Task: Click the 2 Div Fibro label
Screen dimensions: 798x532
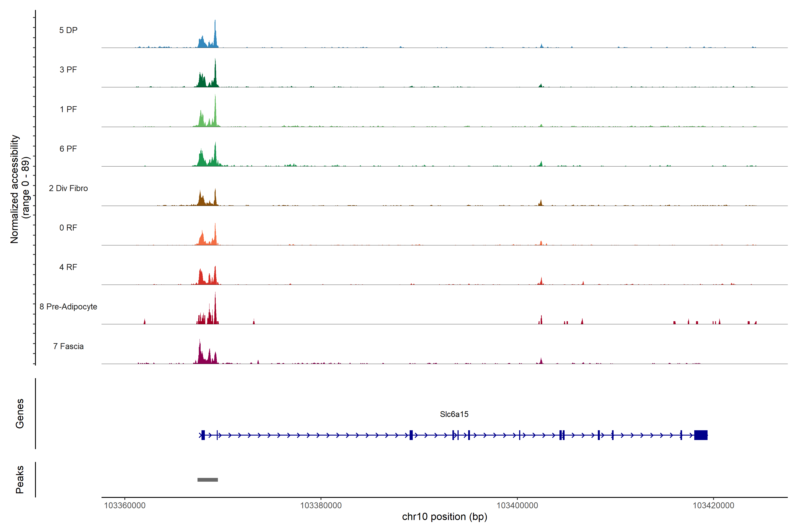Action: coord(68,188)
